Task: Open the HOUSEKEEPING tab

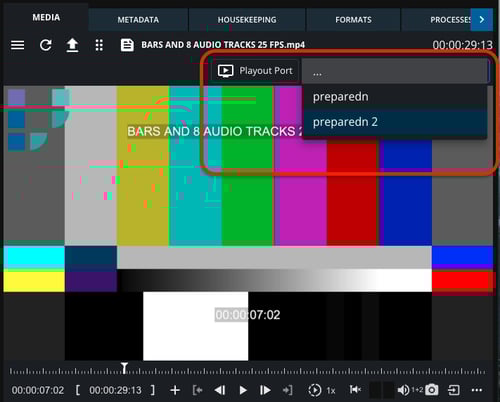Action: point(247,20)
